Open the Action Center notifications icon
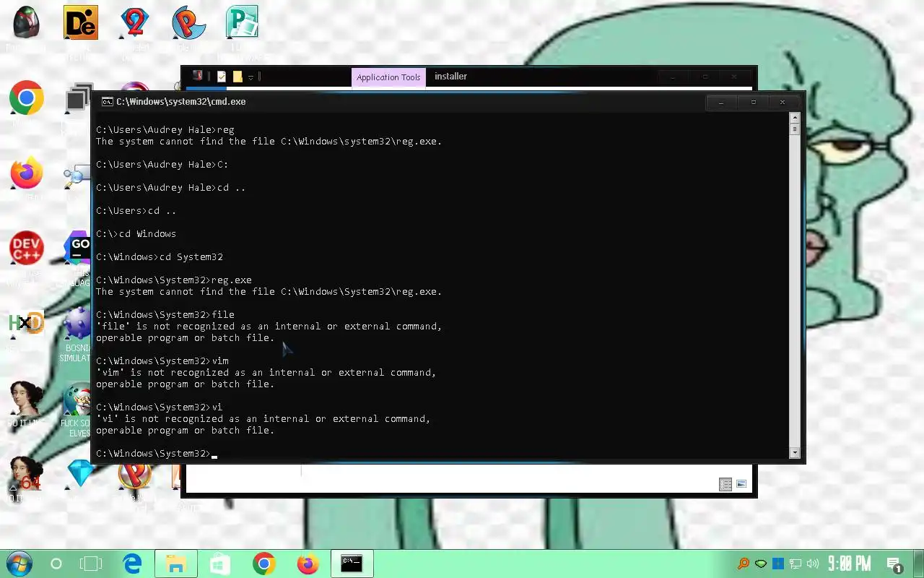 click(894, 564)
